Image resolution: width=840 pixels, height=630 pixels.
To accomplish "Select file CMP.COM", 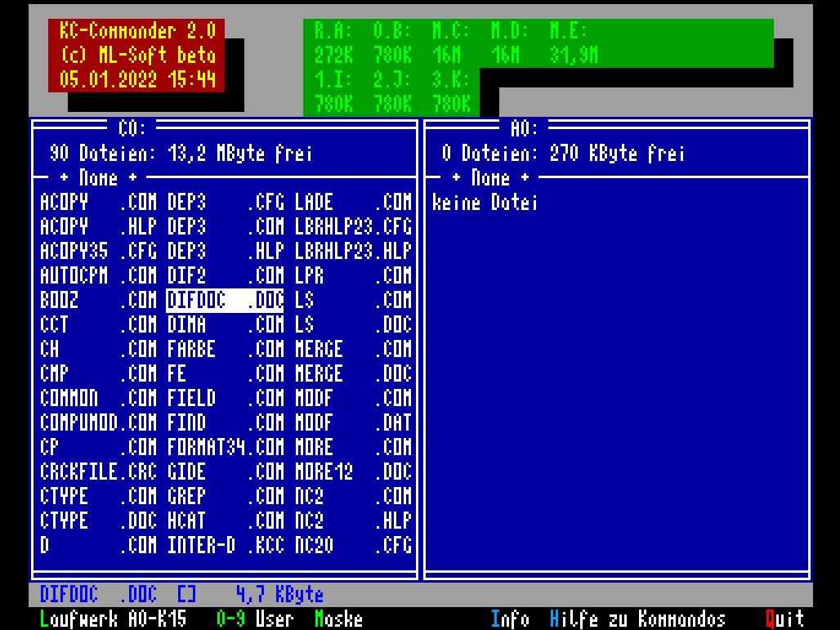I will tap(99, 374).
